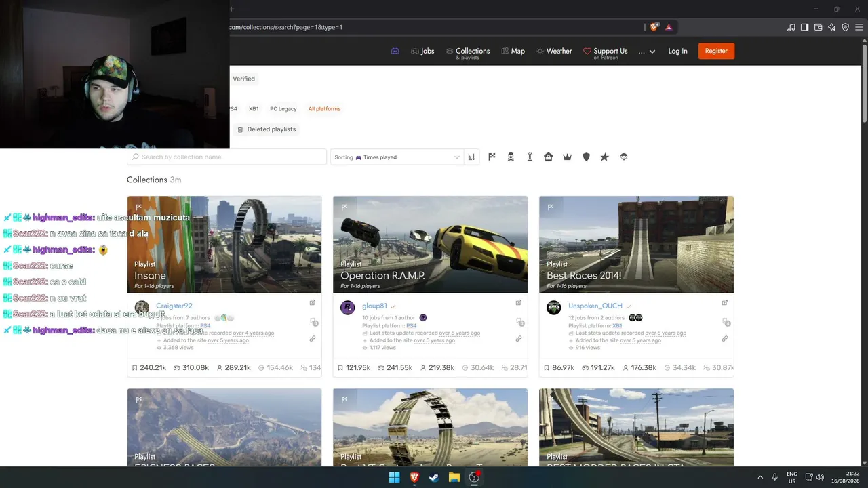Copy link for Operation R.A.M.P. card
The height and width of the screenshot is (488, 868).
click(519, 339)
